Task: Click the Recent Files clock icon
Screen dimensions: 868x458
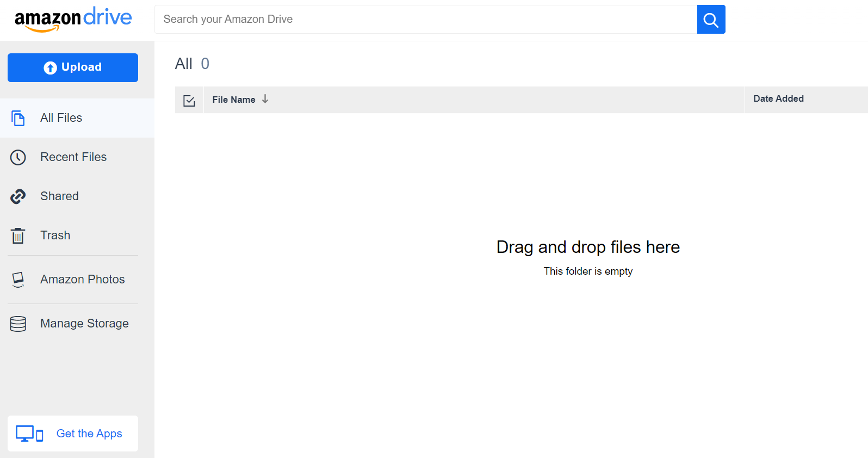Action: 18,157
